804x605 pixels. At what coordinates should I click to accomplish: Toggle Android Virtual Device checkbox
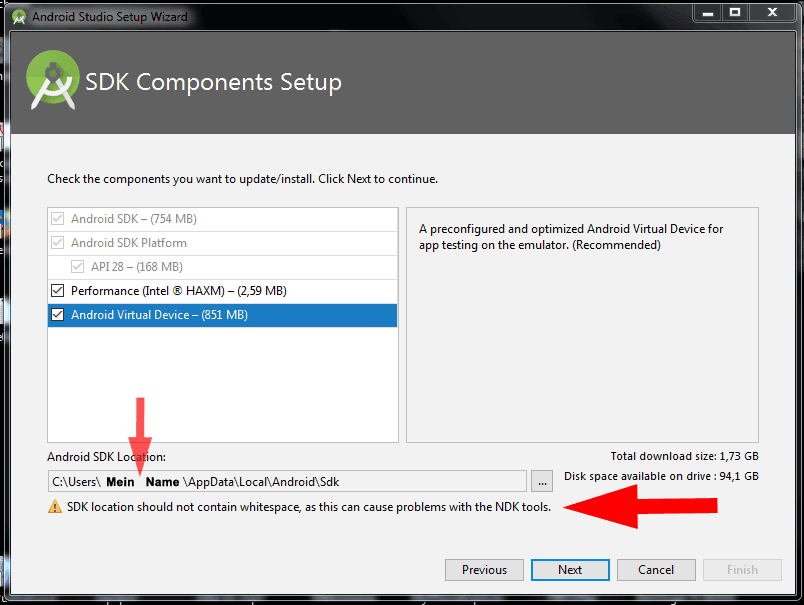pos(57,315)
